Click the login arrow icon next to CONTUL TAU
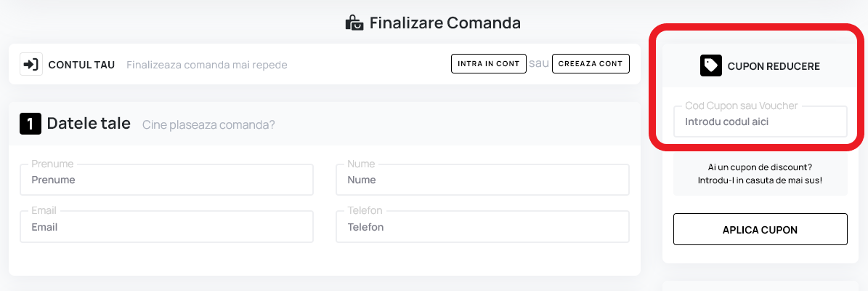The height and width of the screenshot is (291, 868). pos(31,64)
